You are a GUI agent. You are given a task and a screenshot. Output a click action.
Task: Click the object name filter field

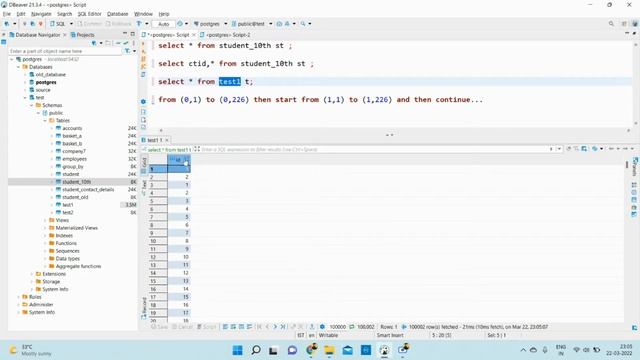click(65, 51)
